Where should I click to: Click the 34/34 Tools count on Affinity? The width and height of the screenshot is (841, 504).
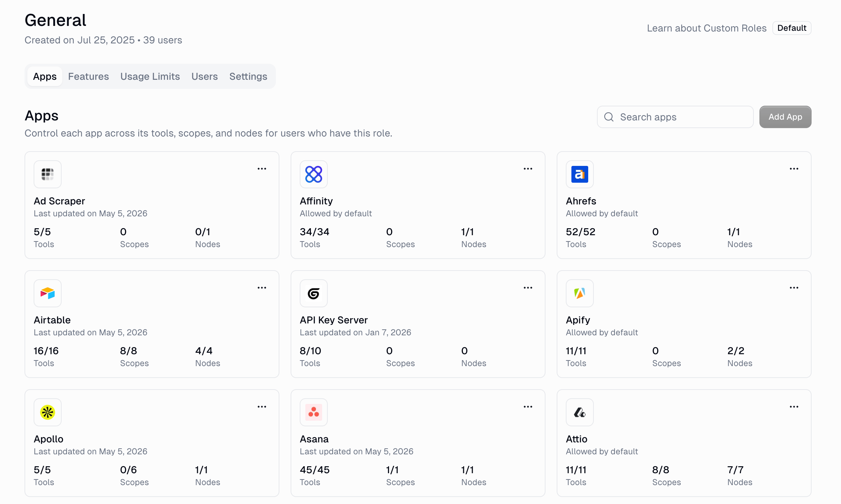pyautogui.click(x=314, y=232)
